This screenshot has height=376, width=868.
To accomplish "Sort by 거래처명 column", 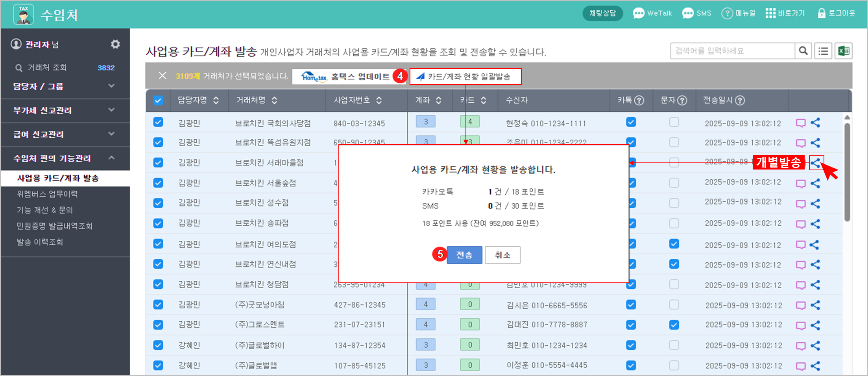I will click(274, 100).
